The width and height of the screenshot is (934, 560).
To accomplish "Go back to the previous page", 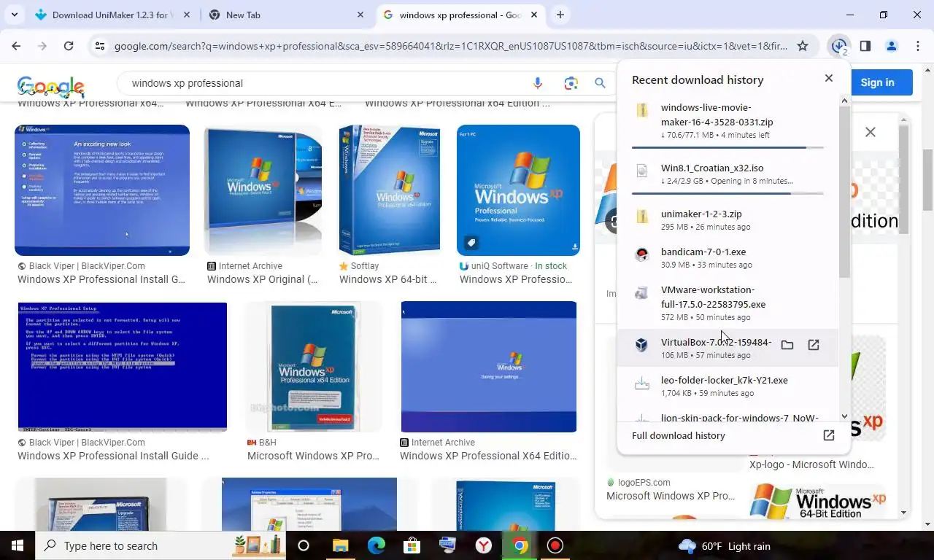I will click(16, 46).
